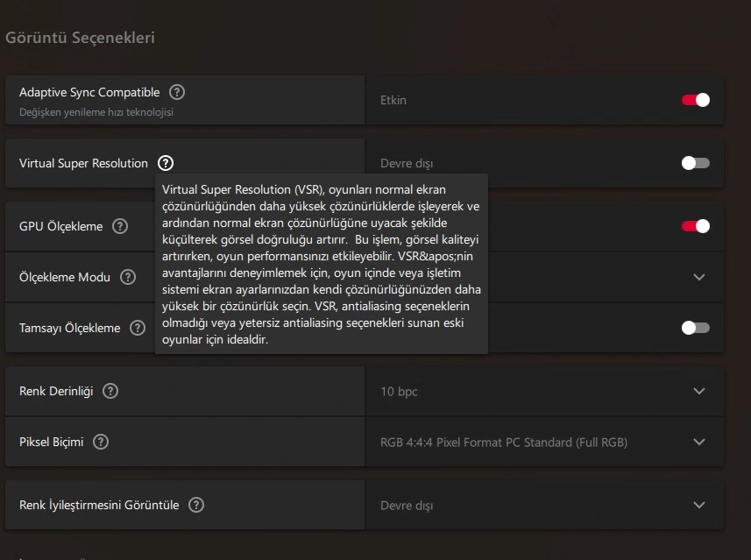The image size is (751, 560).
Task: Click the Ölçekleme Modu label
Action: click(65, 277)
